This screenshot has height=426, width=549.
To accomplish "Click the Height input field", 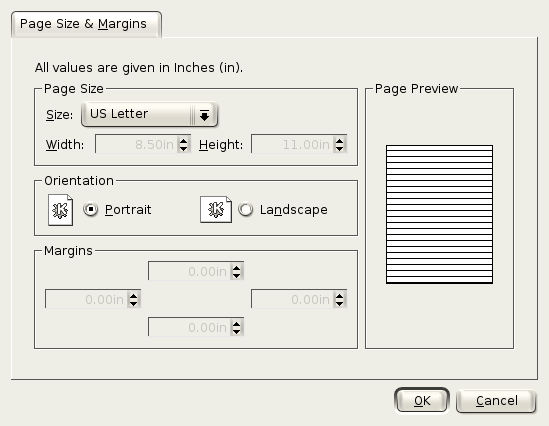I will 293,144.
